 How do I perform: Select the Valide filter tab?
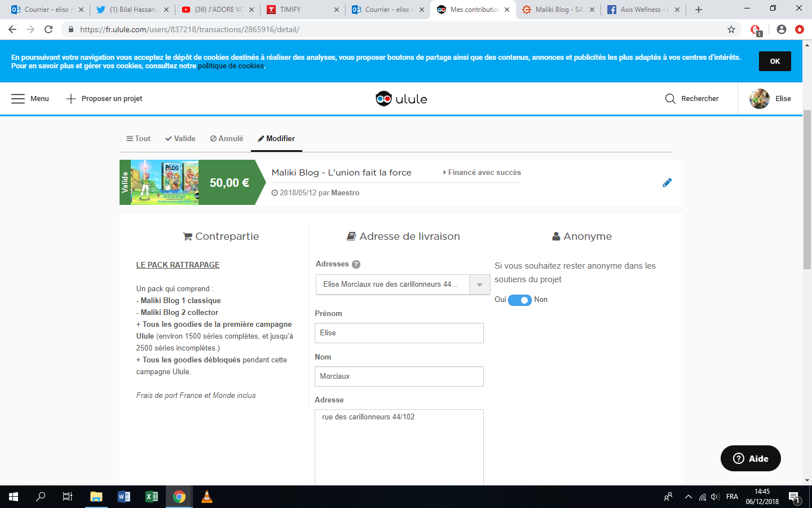(x=180, y=139)
